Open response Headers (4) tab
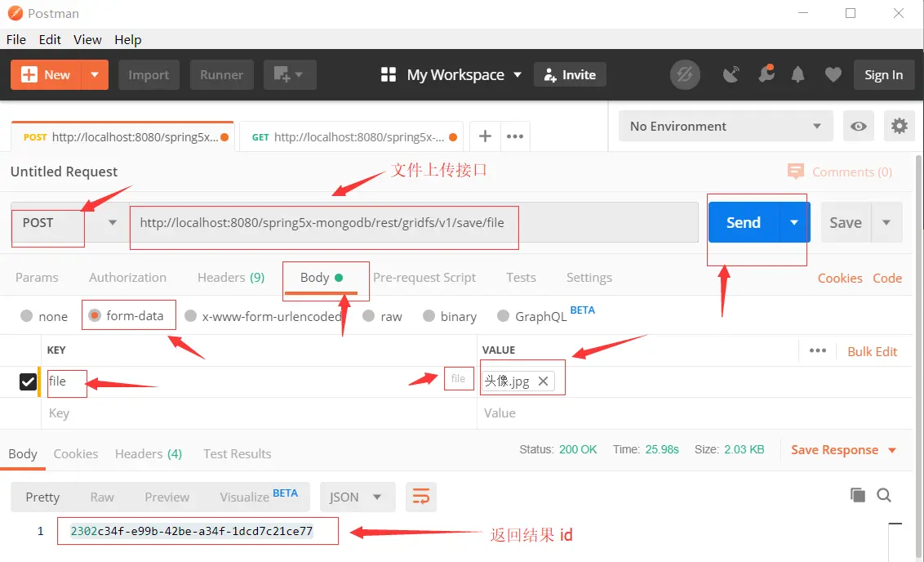 [x=149, y=453]
